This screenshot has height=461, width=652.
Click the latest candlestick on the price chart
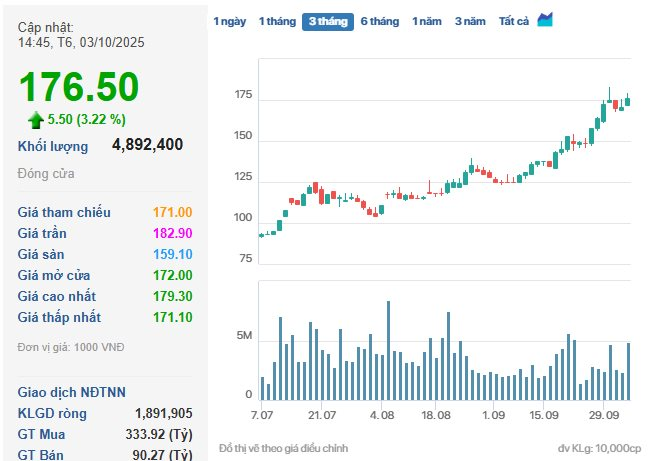pyautogui.click(x=628, y=100)
